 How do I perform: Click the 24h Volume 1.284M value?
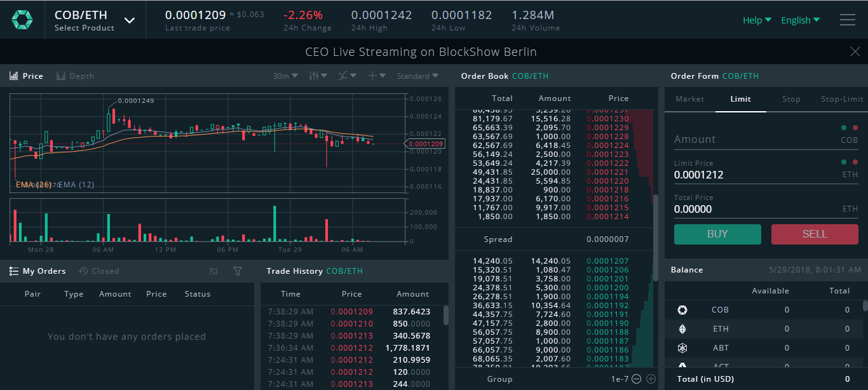tap(532, 15)
